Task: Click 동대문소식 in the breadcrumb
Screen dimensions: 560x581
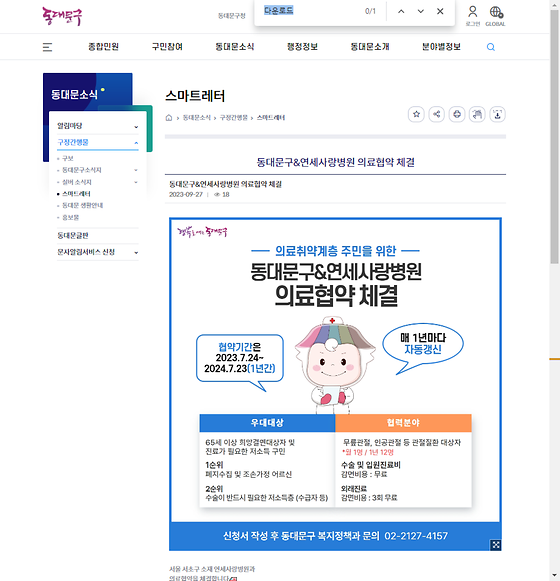Action: coord(196,118)
